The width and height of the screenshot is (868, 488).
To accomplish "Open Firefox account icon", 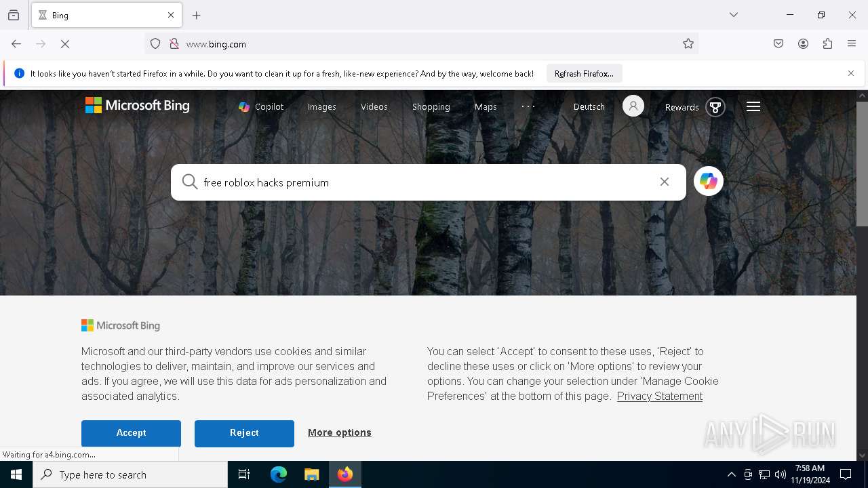I will (803, 44).
